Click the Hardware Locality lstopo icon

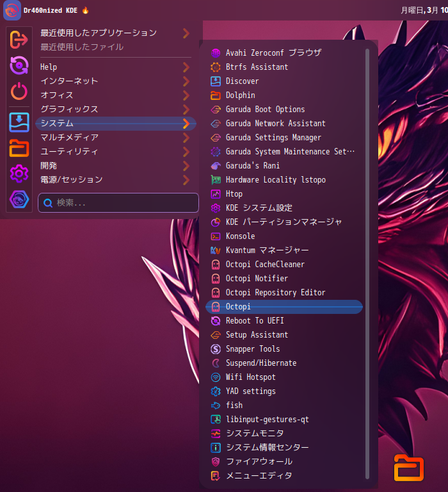click(x=216, y=180)
